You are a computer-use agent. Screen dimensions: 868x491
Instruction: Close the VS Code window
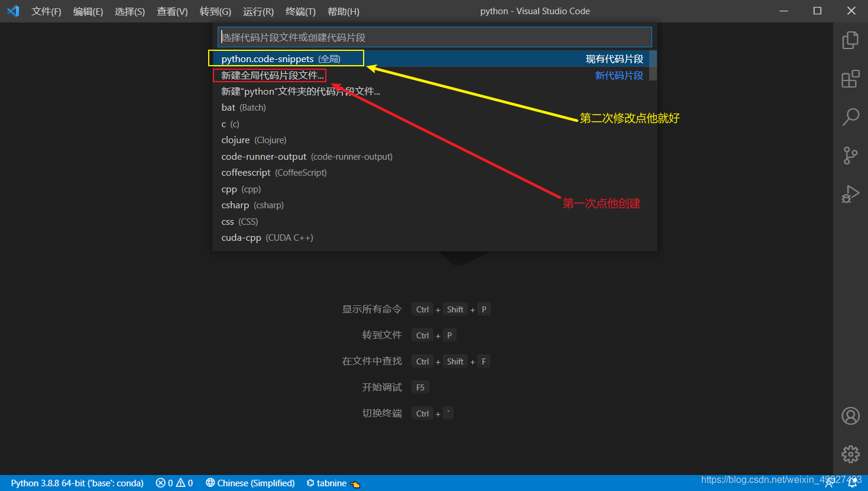click(x=851, y=11)
